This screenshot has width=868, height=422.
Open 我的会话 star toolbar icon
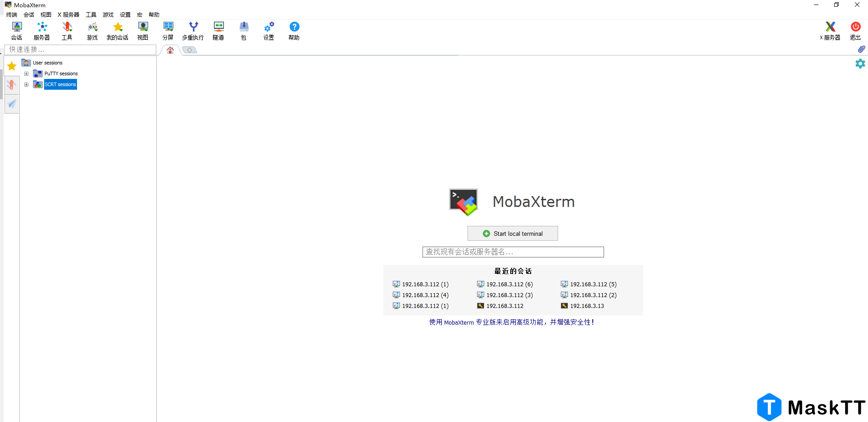pyautogui.click(x=118, y=31)
